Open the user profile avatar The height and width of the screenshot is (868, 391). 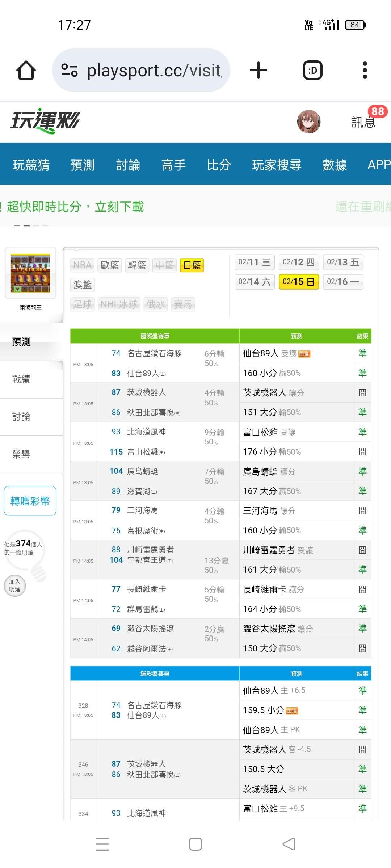308,122
